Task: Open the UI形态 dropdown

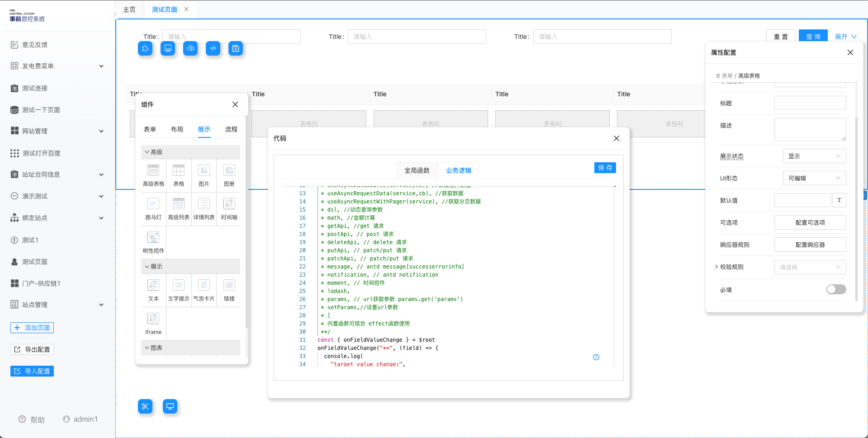Action: point(814,178)
